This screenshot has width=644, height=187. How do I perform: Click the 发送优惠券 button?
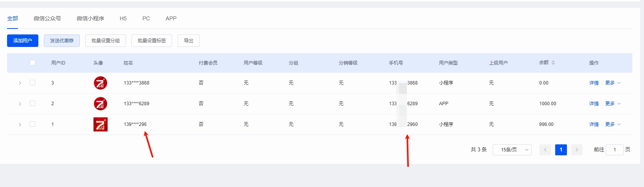[x=62, y=41]
